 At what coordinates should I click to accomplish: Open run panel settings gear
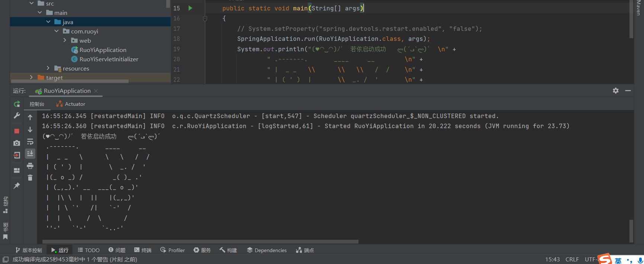pyautogui.click(x=616, y=91)
